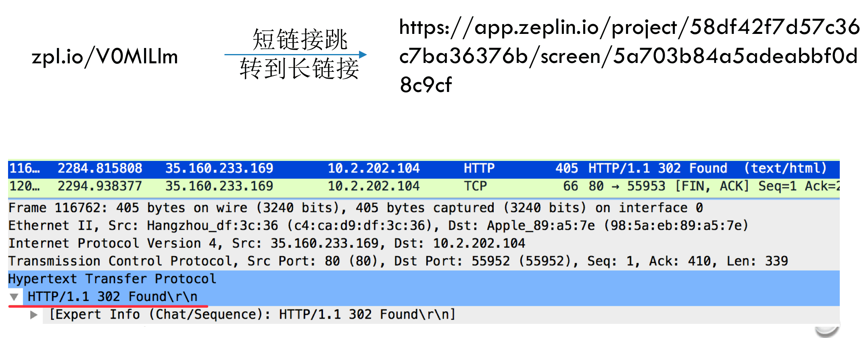Click the time 2284.815808 cell
The height and width of the screenshot is (338, 868).
(x=100, y=169)
